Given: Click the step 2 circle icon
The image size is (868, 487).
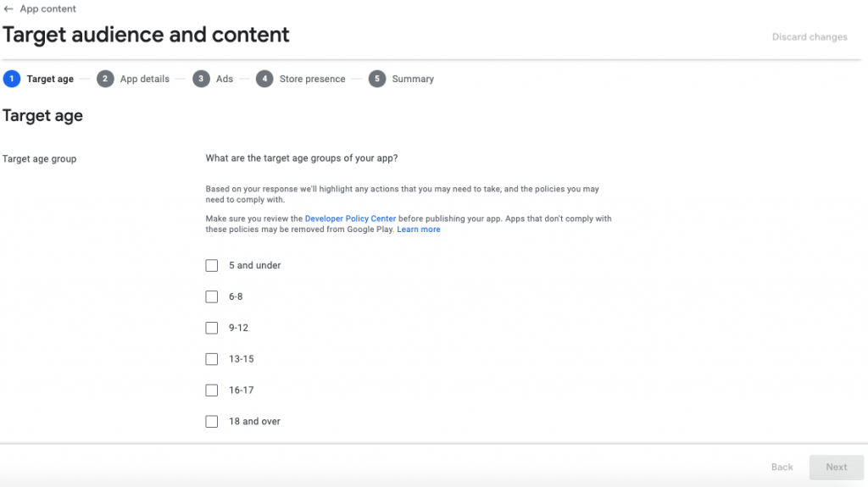Looking at the screenshot, I should [105, 79].
